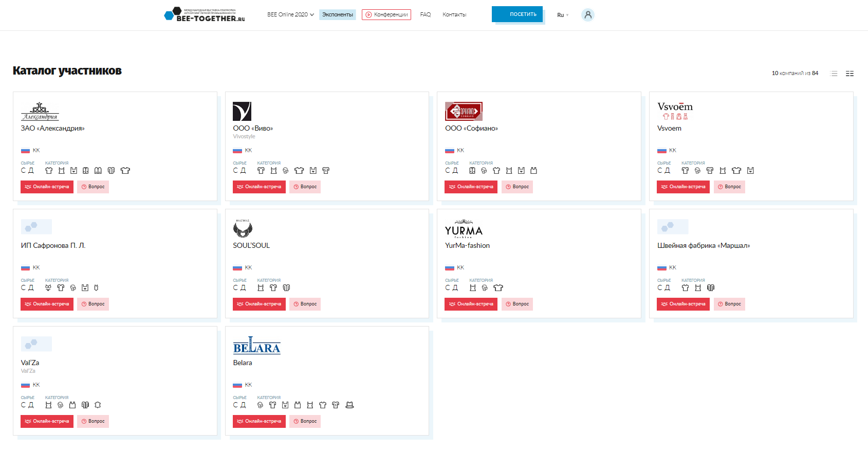Expand the BEE Online 2020 dropdown
The width and height of the screenshot is (868, 451).
click(290, 14)
